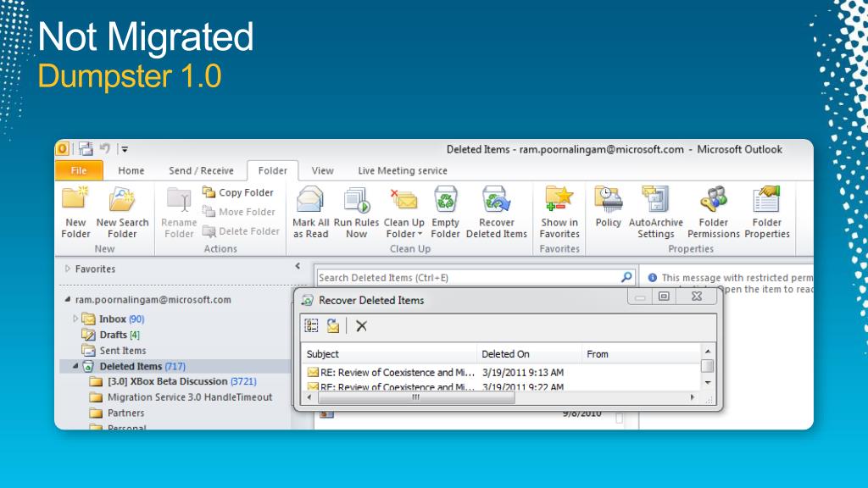Click scroll right arrow in Recover dialog
The height and width of the screenshot is (488, 868).
pyautogui.click(x=692, y=397)
